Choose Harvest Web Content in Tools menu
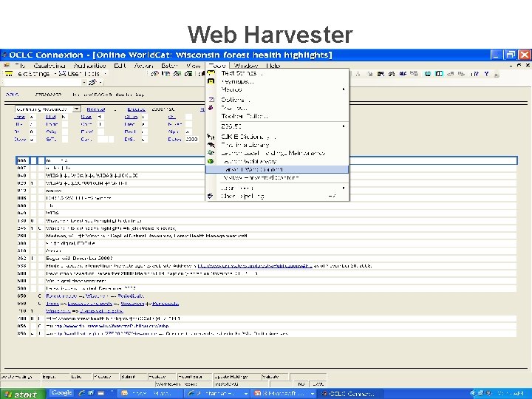The width and height of the screenshot is (532, 399). click(x=277, y=169)
